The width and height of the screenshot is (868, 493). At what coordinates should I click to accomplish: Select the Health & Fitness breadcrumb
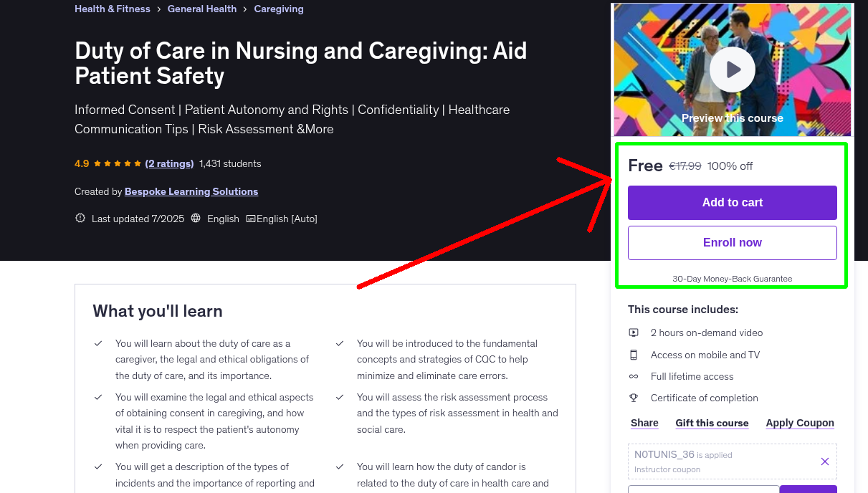pyautogui.click(x=112, y=9)
